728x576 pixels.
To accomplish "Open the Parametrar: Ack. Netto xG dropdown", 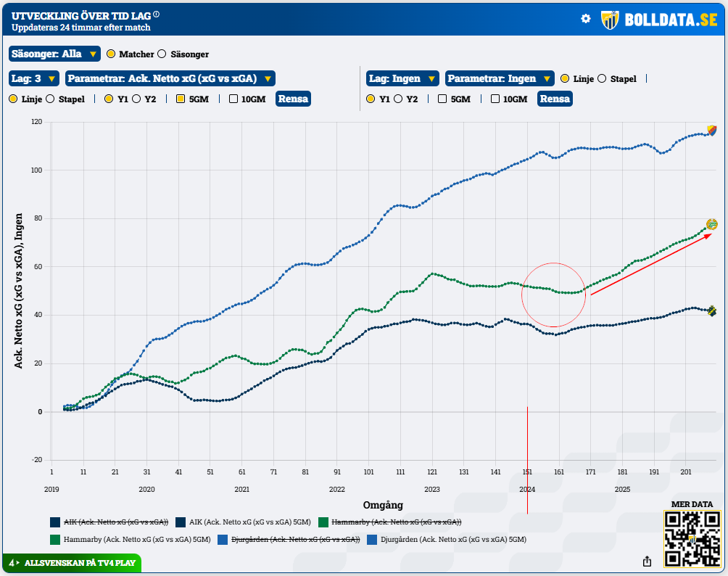I will coord(170,78).
